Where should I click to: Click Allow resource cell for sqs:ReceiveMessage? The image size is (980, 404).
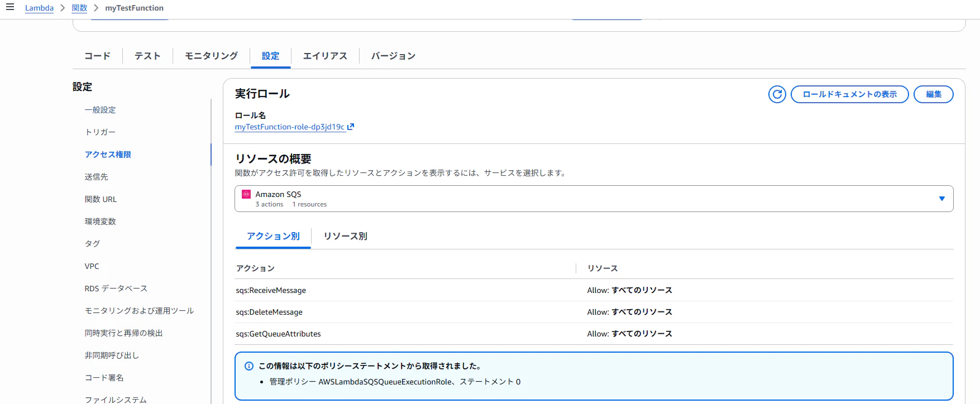pyautogui.click(x=630, y=290)
